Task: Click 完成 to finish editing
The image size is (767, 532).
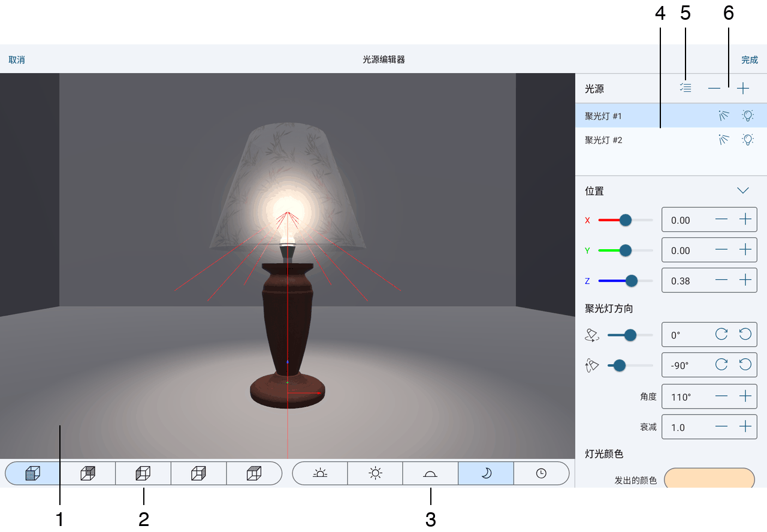Action: point(750,60)
